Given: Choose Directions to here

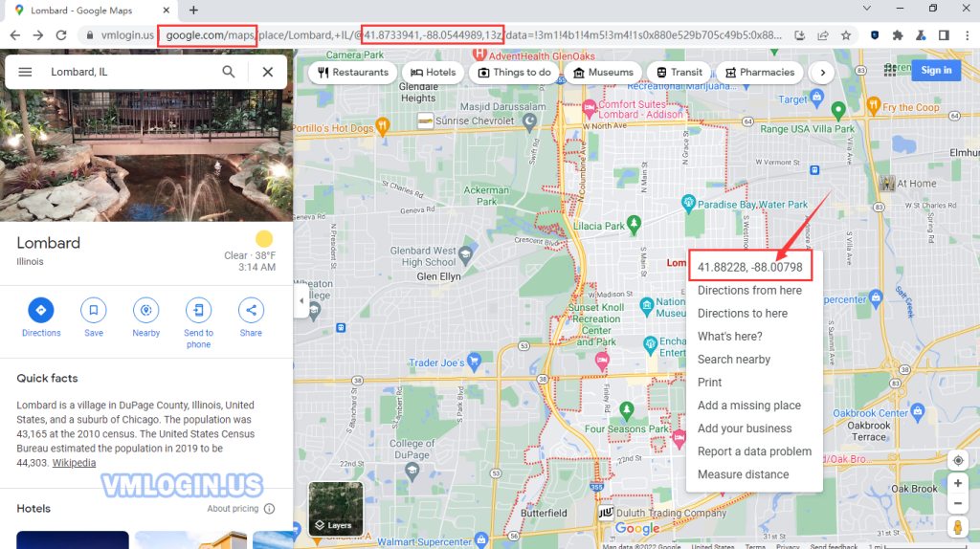Looking at the screenshot, I should 743,314.
